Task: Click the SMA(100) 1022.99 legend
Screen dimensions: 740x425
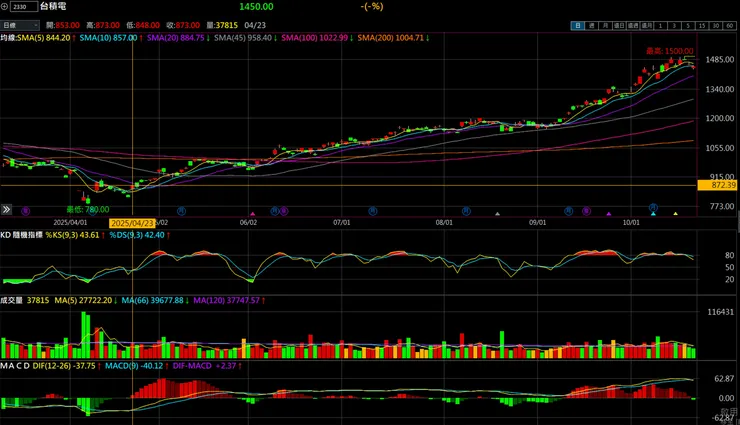Action: point(317,38)
